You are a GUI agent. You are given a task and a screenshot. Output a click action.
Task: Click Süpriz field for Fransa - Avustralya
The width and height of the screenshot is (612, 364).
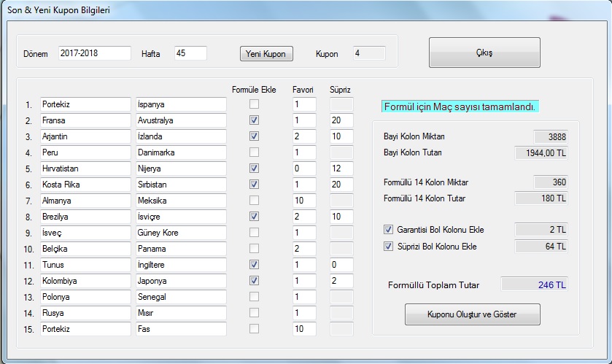[341, 120]
